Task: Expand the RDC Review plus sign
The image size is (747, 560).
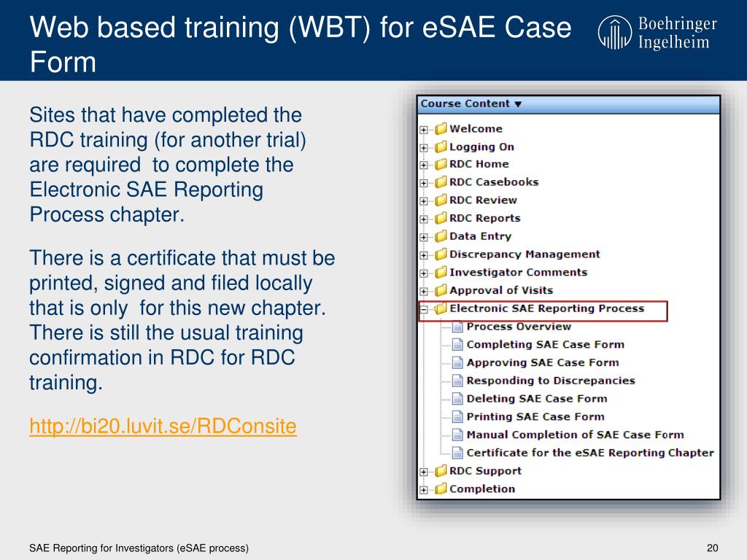Action: [424, 201]
